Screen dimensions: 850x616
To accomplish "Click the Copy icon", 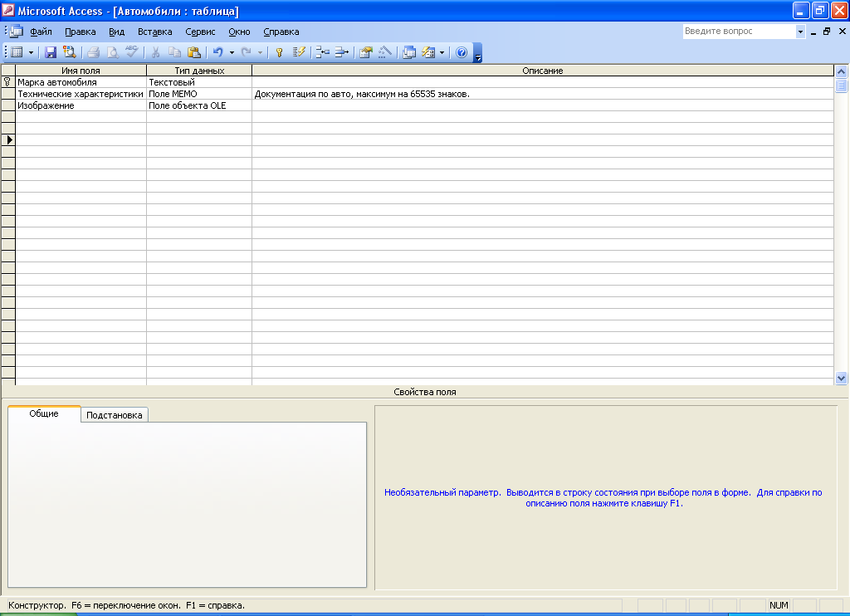I will point(174,52).
